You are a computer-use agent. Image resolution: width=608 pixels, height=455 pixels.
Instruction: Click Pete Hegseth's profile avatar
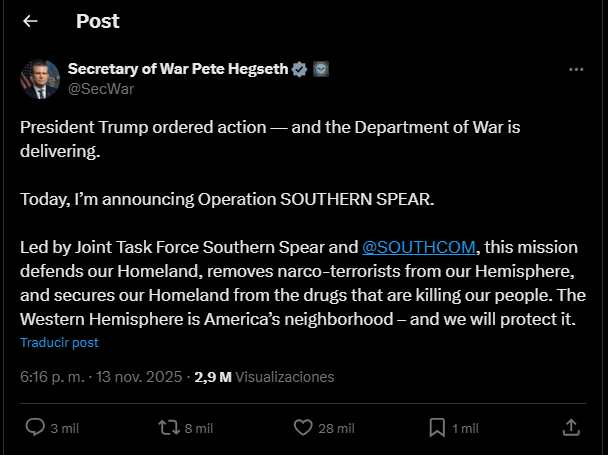(x=39, y=79)
